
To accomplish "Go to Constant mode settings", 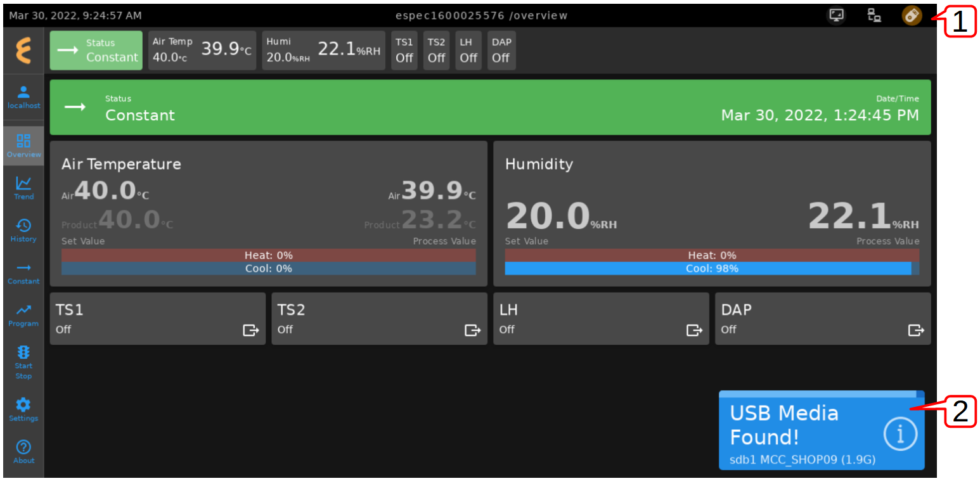I will pos(23,273).
